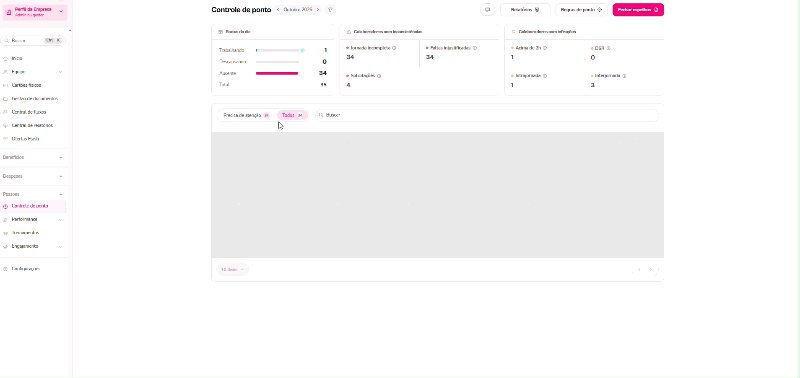The height and width of the screenshot is (378, 800).
Task: Expand the Engajamento submenu chevron
Action: [x=61, y=246]
